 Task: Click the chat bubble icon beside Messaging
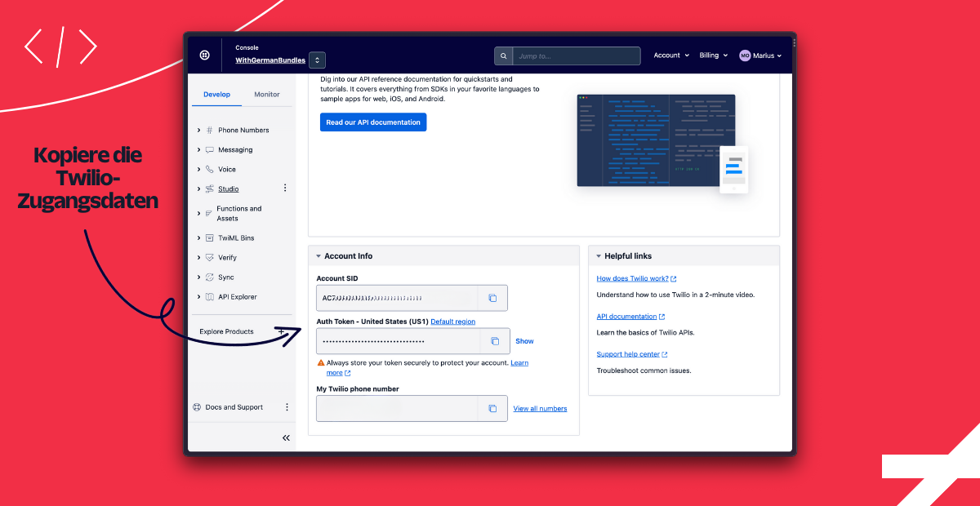(210, 150)
